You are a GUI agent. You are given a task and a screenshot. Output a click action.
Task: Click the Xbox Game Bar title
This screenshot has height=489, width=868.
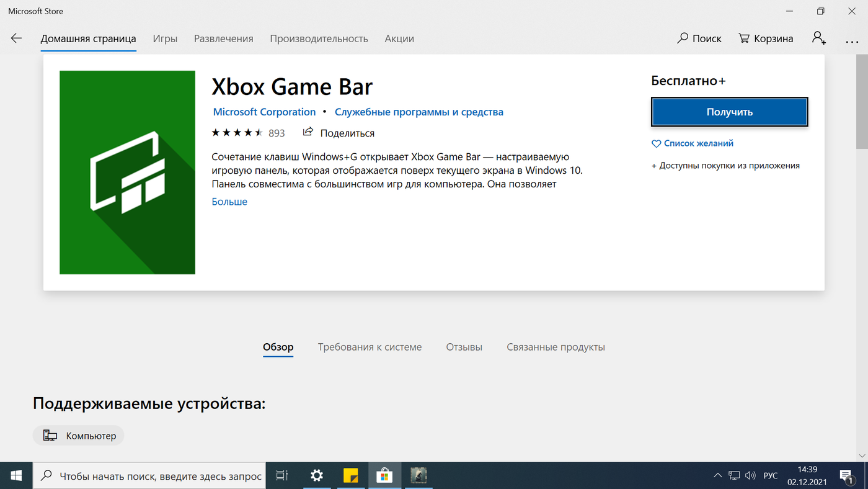pyautogui.click(x=292, y=87)
